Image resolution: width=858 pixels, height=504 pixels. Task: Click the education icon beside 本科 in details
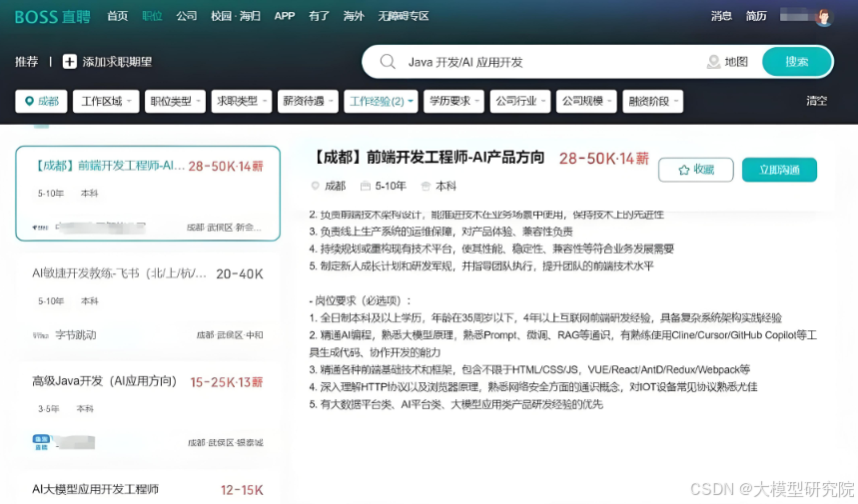(x=426, y=187)
